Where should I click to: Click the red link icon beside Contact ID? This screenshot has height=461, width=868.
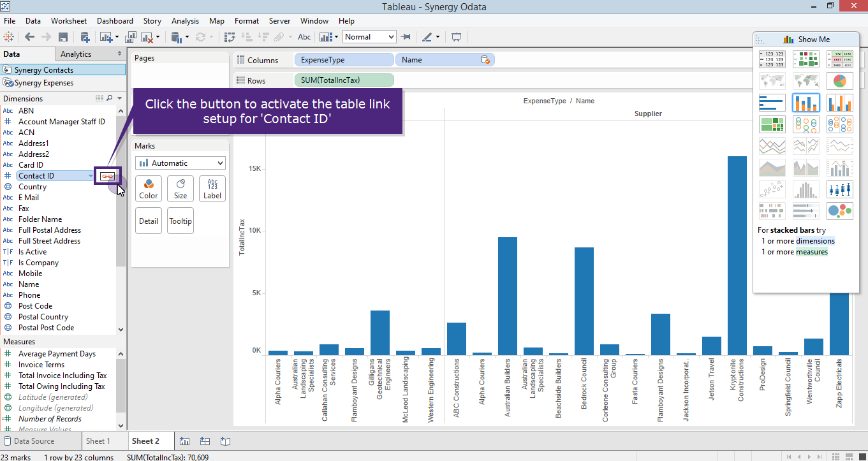(107, 176)
